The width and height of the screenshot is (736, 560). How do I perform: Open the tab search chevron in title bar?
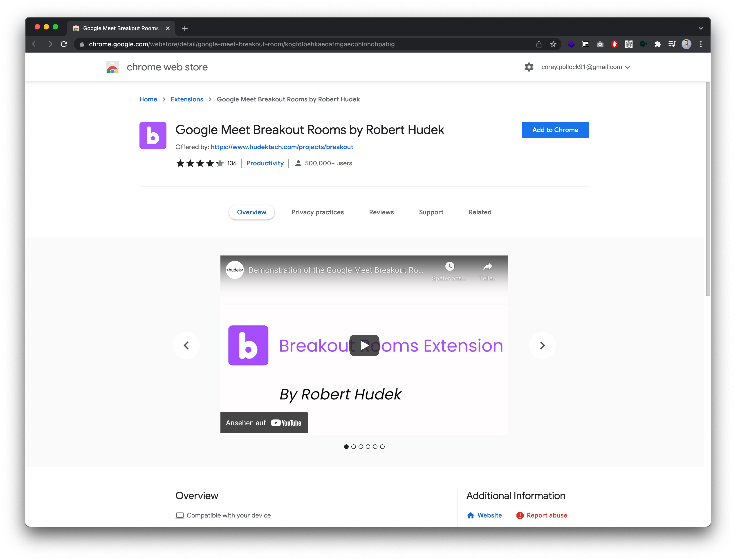pyautogui.click(x=701, y=28)
